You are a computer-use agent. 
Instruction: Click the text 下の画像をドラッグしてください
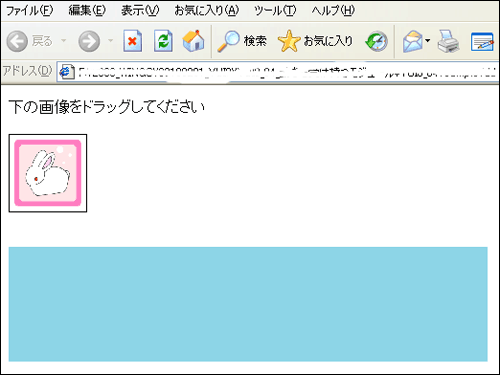[x=107, y=107]
